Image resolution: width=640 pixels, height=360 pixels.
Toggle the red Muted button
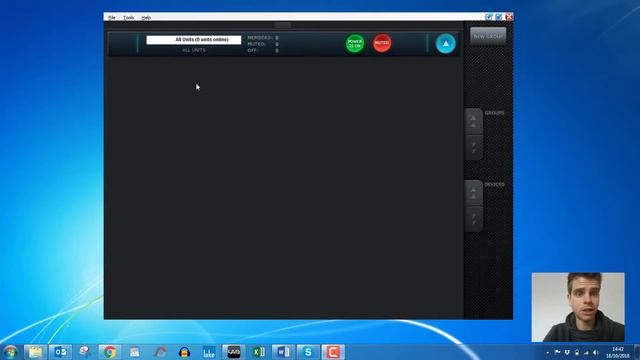[x=382, y=43]
